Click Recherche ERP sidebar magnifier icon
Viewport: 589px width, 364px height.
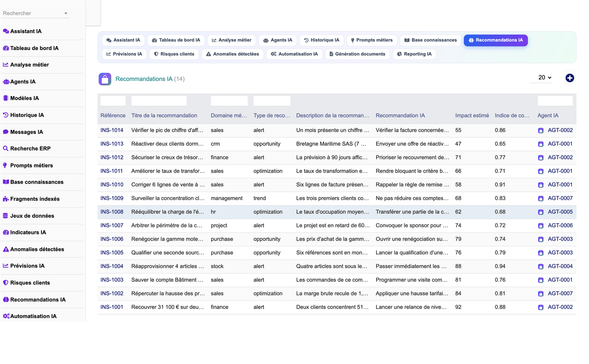point(6,149)
